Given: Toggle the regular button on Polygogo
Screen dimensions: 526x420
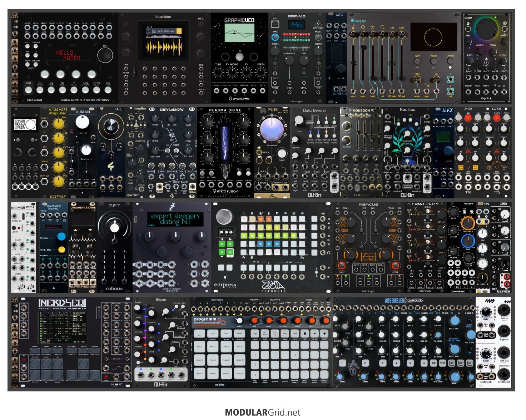Looking at the screenshot, I should (x=434, y=61).
